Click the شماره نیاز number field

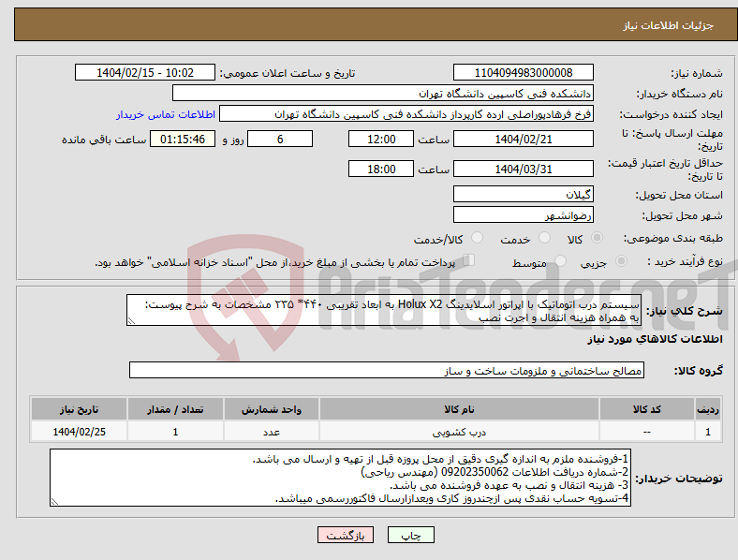(524, 72)
